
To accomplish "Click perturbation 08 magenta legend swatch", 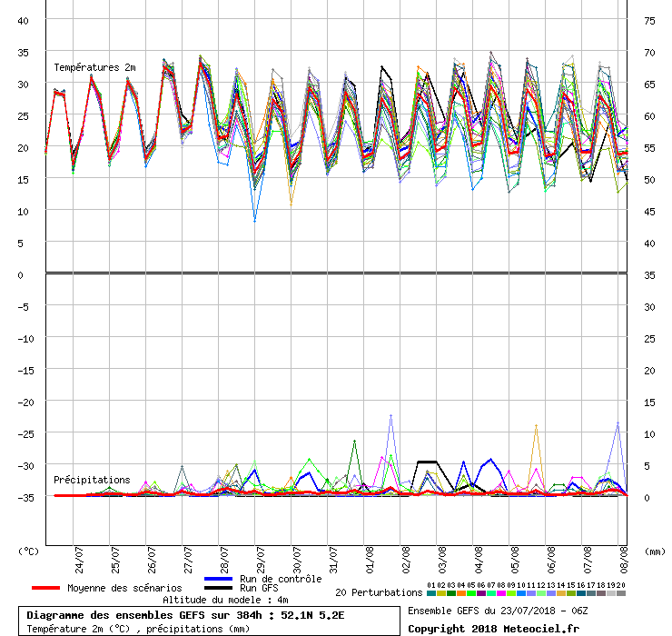I will [501, 593].
